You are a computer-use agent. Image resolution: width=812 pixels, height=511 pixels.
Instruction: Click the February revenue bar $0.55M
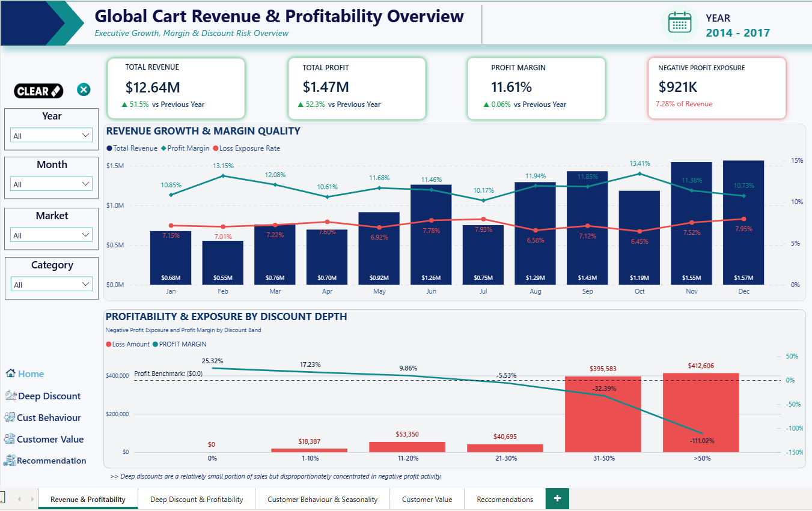[222, 262]
